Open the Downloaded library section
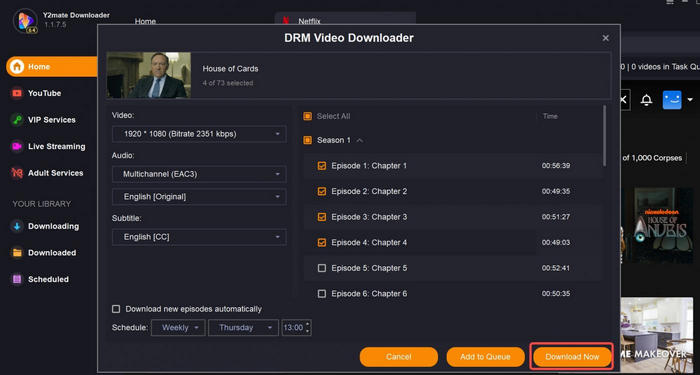700x375 pixels. point(52,253)
